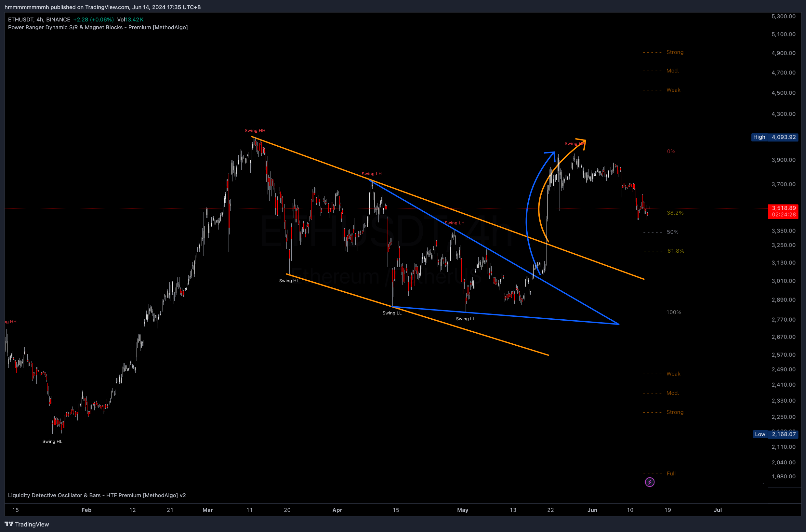806x532 pixels.
Task: Click the Vol 13.42K volume readout
Action: (130, 19)
